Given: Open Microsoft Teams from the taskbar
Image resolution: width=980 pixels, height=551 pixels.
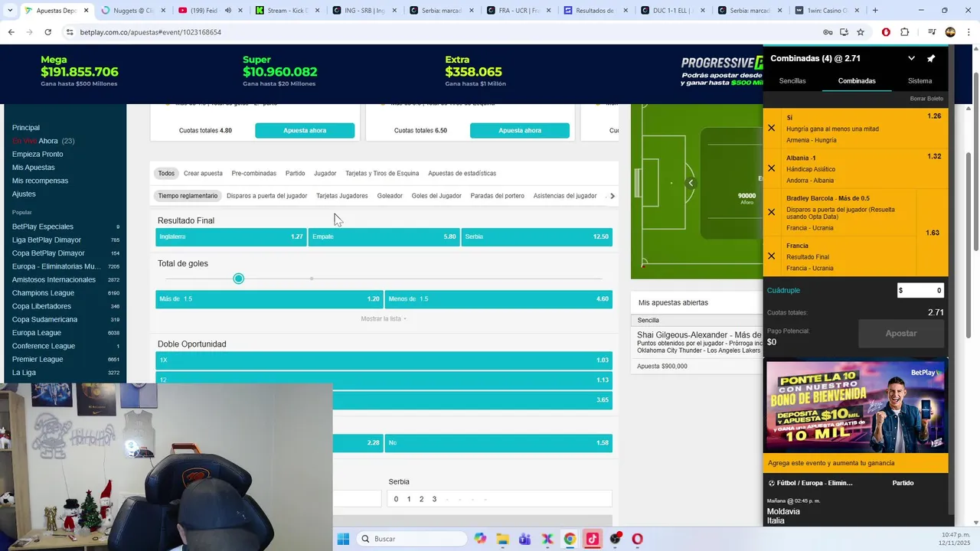Looking at the screenshot, I should 524,539.
